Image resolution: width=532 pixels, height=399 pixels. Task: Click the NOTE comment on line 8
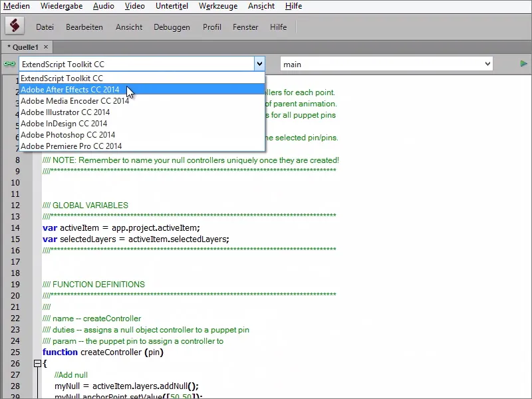pos(191,160)
